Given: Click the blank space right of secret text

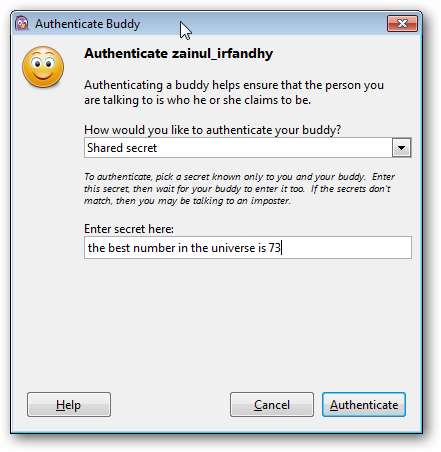Looking at the screenshot, I should point(347,248).
